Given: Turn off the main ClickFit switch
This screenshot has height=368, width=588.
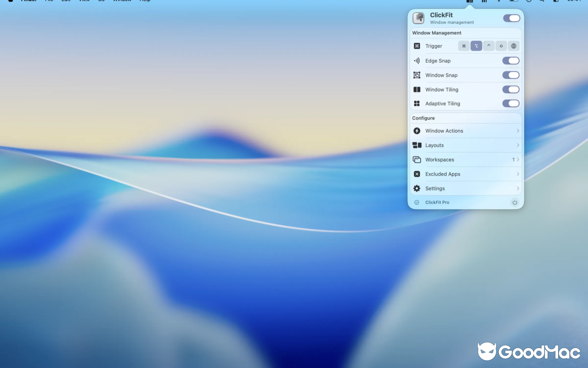Looking at the screenshot, I should (x=511, y=18).
